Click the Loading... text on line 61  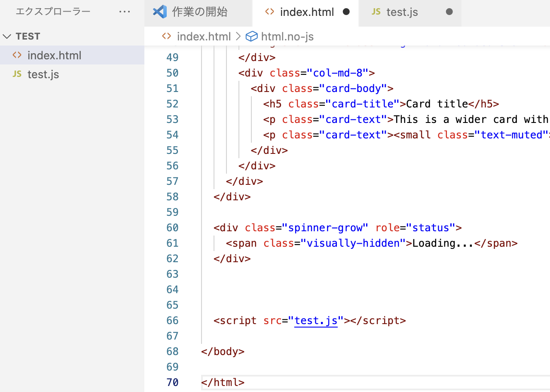click(x=443, y=243)
